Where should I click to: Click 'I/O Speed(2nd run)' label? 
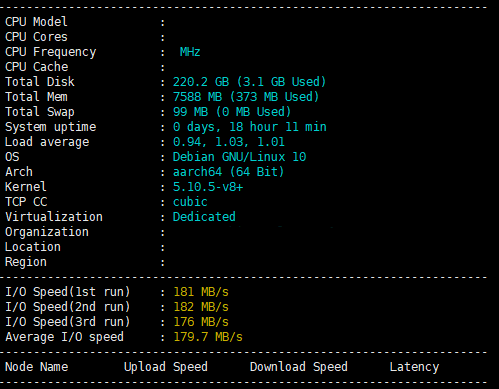[68, 307]
